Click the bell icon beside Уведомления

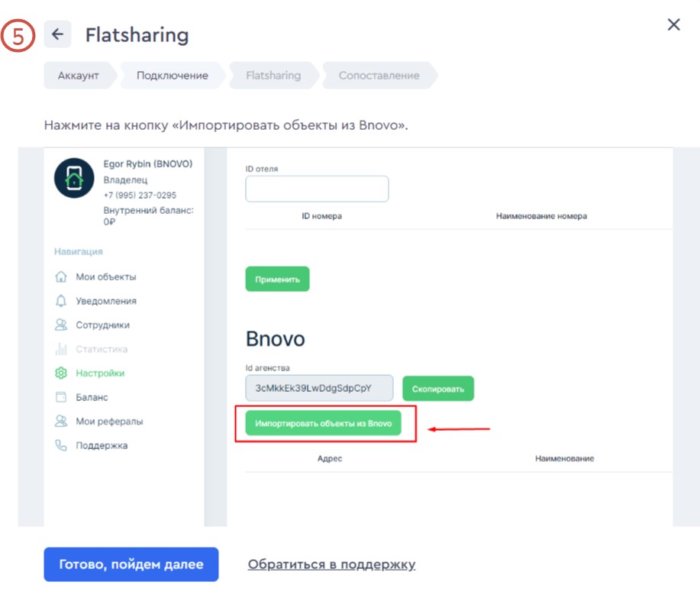[x=62, y=301]
